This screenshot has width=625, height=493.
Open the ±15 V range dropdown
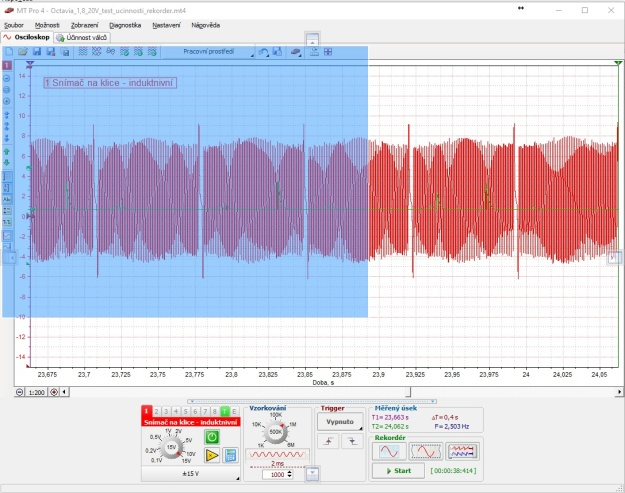[x=191, y=474]
